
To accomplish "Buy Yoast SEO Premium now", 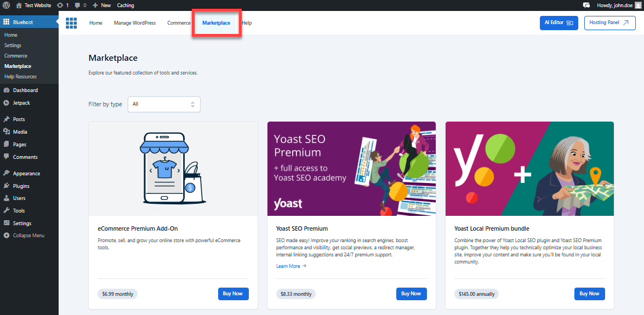I will [412, 294].
